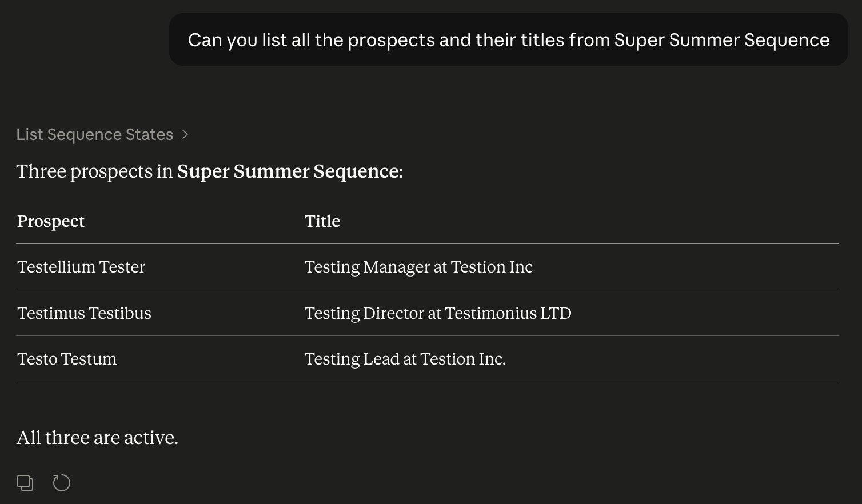Viewport: 862px width, 504px height.
Task: Expand the List Sequence States chevron
Action: tap(185, 134)
